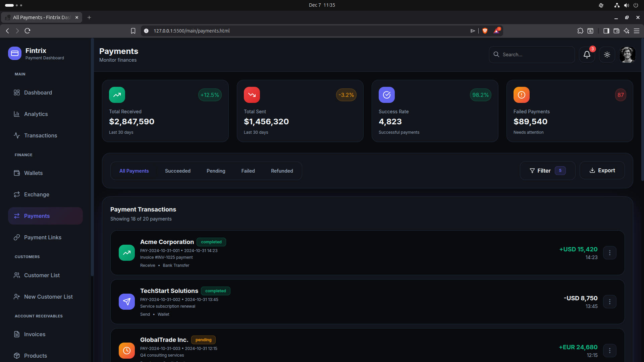Open options for the TechStart Solutions payment

click(x=609, y=302)
